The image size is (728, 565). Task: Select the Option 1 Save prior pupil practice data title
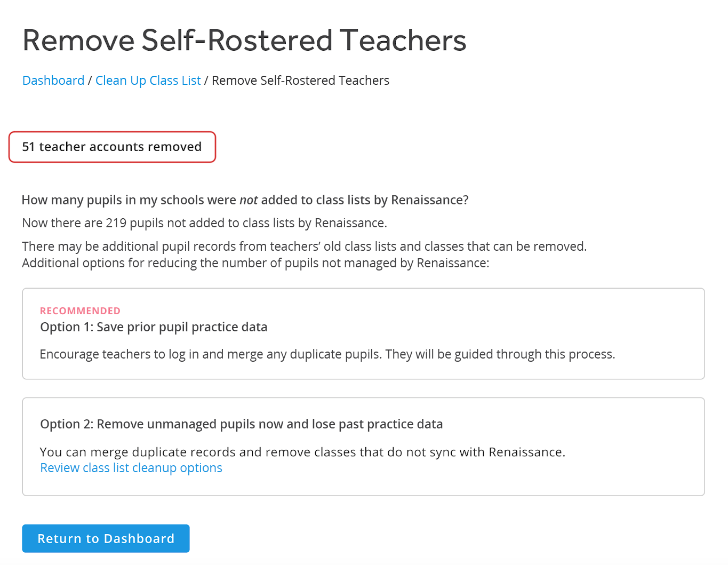[154, 327]
